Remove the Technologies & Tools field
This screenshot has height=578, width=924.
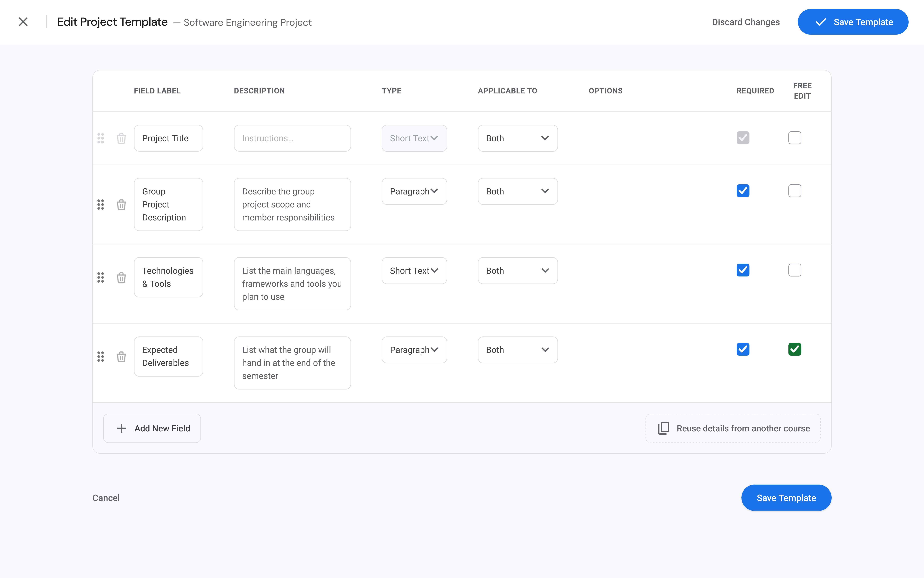(x=121, y=278)
